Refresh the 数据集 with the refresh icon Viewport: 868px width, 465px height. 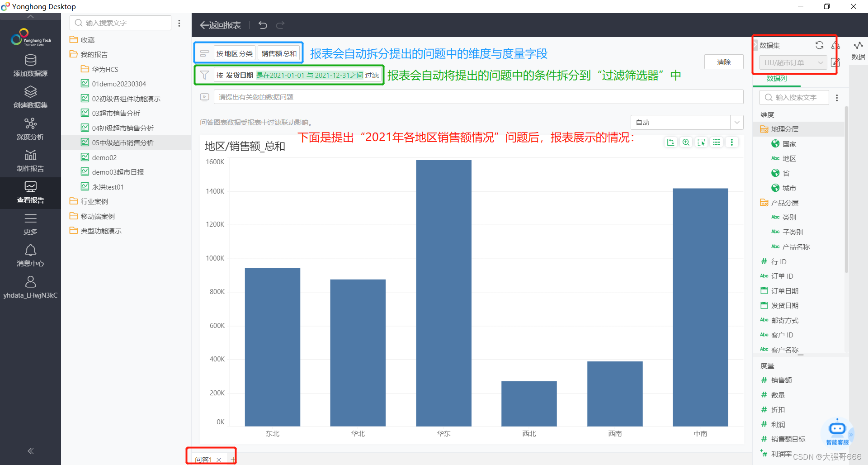819,45
